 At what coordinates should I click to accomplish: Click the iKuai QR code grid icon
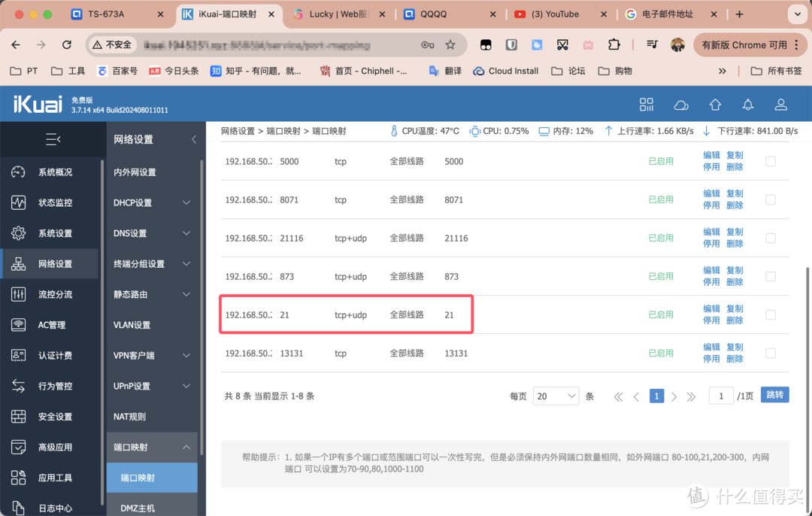[x=646, y=105]
